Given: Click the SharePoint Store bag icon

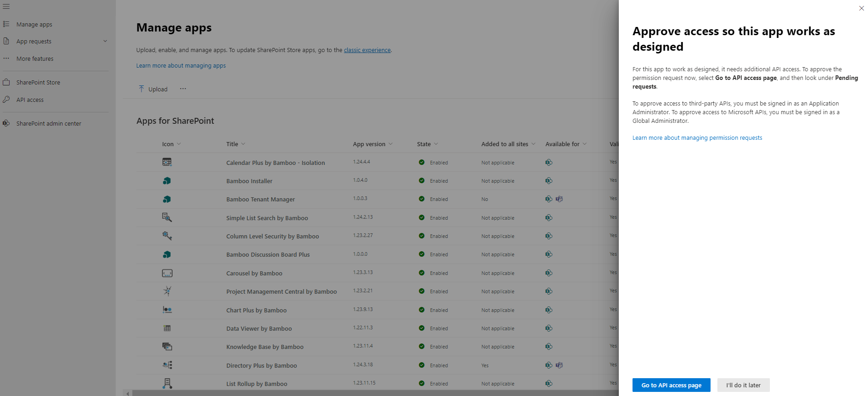Looking at the screenshot, I should [x=6, y=82].
